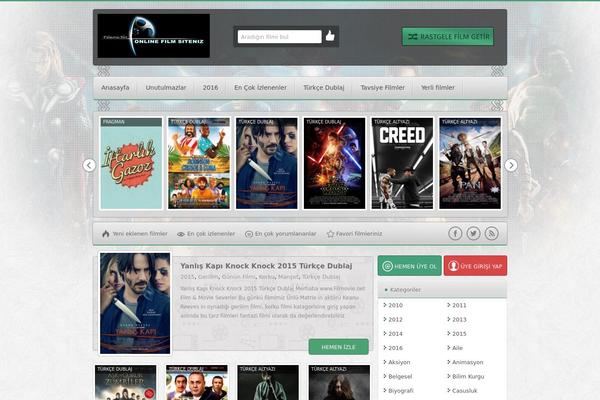The image size is (600, 400).
Task: Open the Unutulmazlar menu item
Action: [x=166, y=88]
